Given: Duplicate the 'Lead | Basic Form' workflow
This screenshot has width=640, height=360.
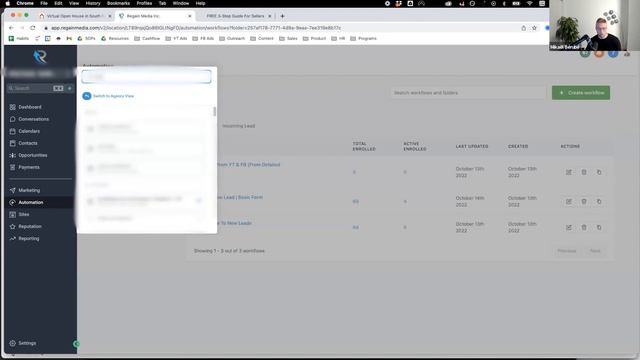Looking at the screenshot, I should (x=599, y=201).
